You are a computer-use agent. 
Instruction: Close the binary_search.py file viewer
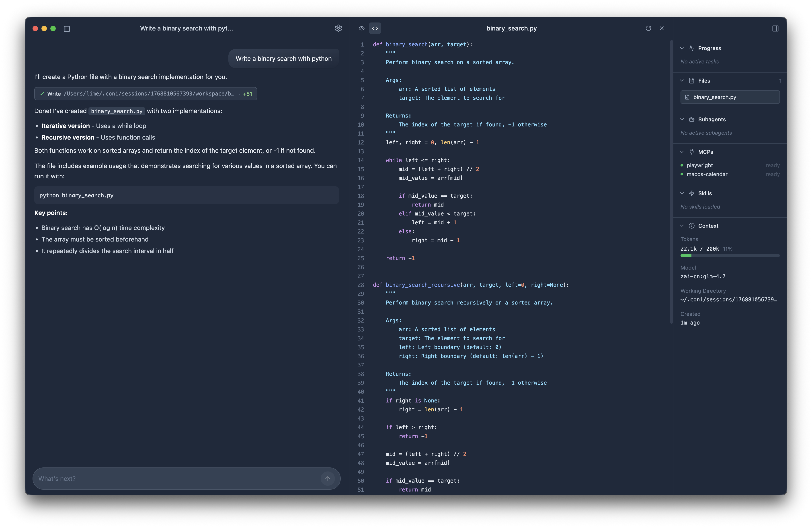tap(662, 28)
